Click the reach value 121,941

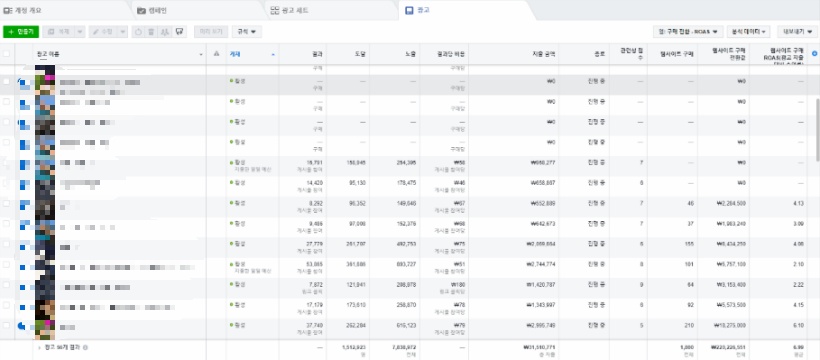click(x=356, y=285)
